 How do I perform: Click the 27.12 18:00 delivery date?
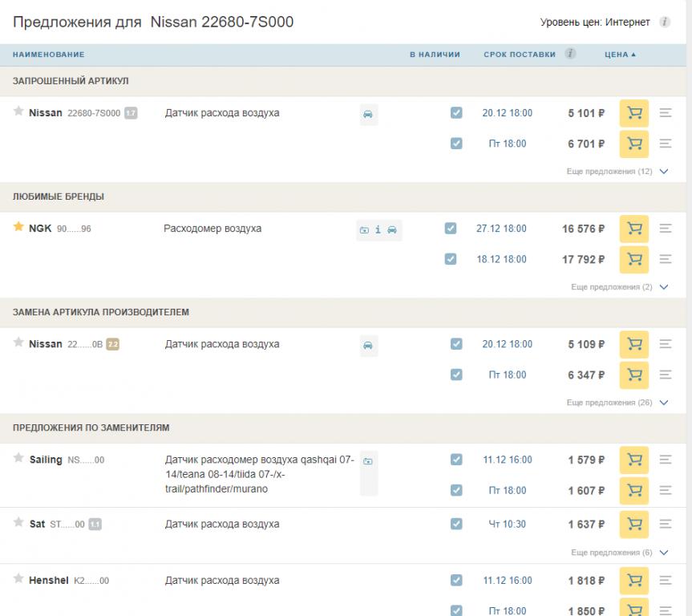501,229
